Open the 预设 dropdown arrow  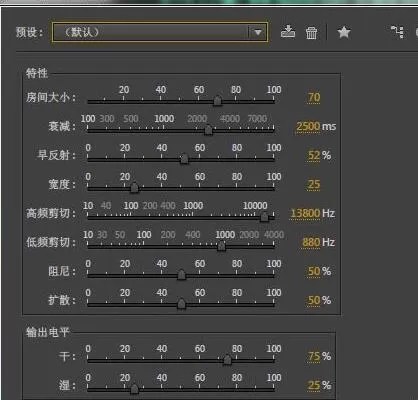tap(258, 32)
